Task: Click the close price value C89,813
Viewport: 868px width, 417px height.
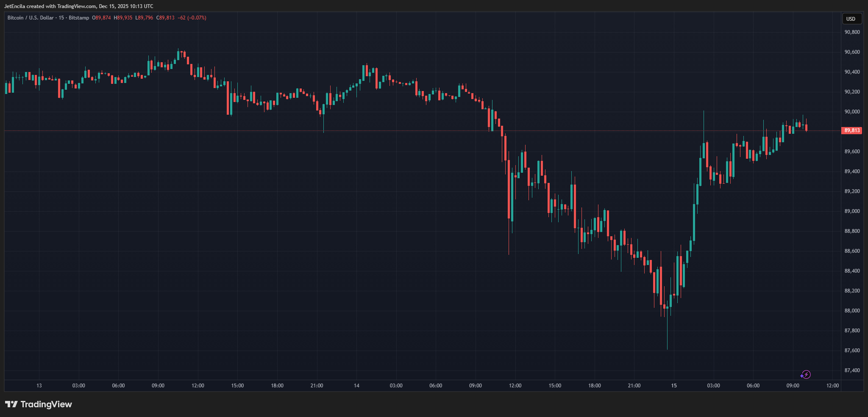Action: 165,18
